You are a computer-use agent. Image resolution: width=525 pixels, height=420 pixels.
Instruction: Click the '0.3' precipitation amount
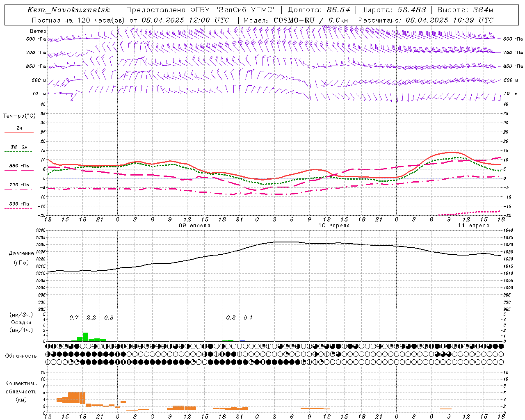click(x=109, y=317)
